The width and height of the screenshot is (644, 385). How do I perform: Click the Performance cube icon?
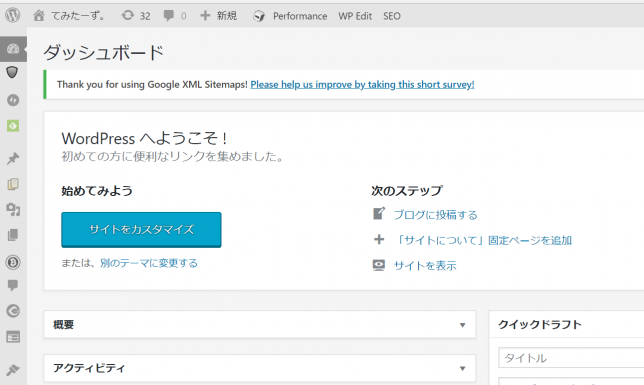coord(259,16)
